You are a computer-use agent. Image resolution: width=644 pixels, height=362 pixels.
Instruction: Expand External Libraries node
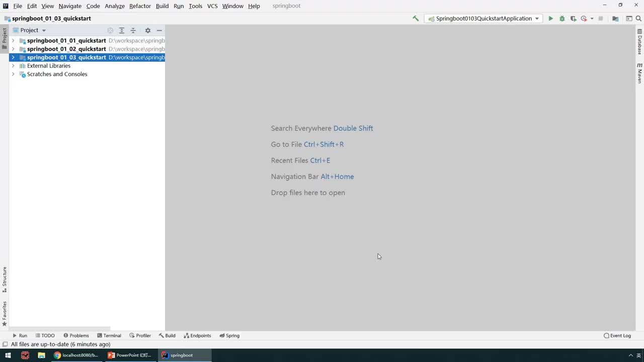(x=13, y=66)
